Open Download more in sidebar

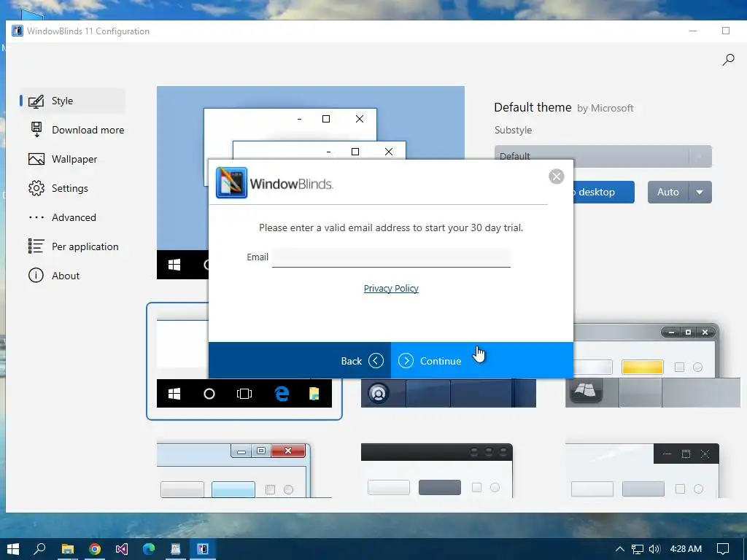pyautogui.click(x=76, y=130)
